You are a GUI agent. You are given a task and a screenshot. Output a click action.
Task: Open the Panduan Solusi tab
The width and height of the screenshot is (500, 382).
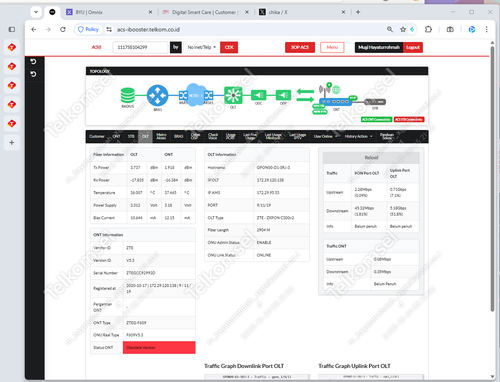pyautogui.click(x=387, y=136)
